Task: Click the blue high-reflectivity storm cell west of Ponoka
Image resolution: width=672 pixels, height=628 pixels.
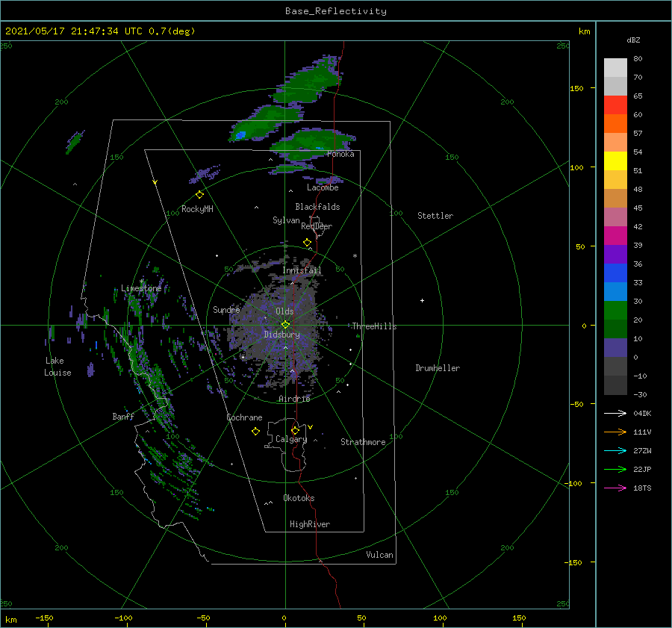Action: [240, 135]
